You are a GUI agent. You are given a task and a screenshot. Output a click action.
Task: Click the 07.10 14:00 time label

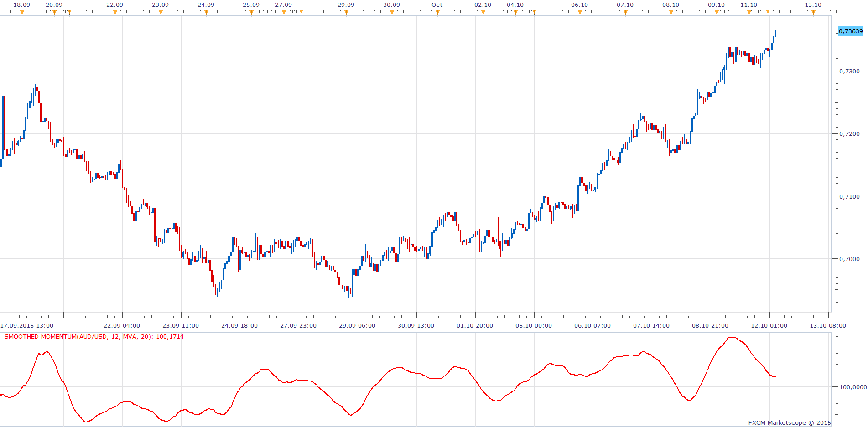(651, 326)
